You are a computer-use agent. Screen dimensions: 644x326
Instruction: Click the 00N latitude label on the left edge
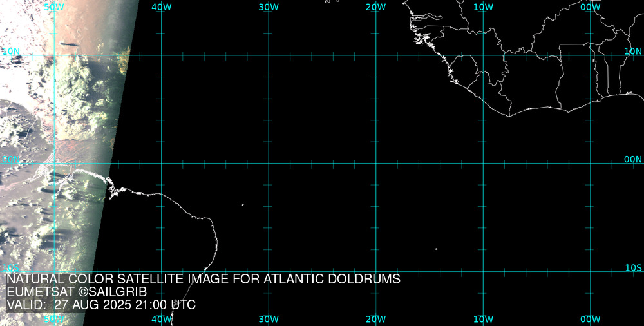click(x=11, y=160)
